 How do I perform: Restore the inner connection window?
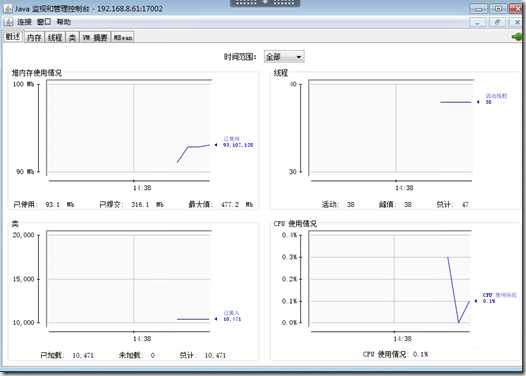click(x=498, y=22)
